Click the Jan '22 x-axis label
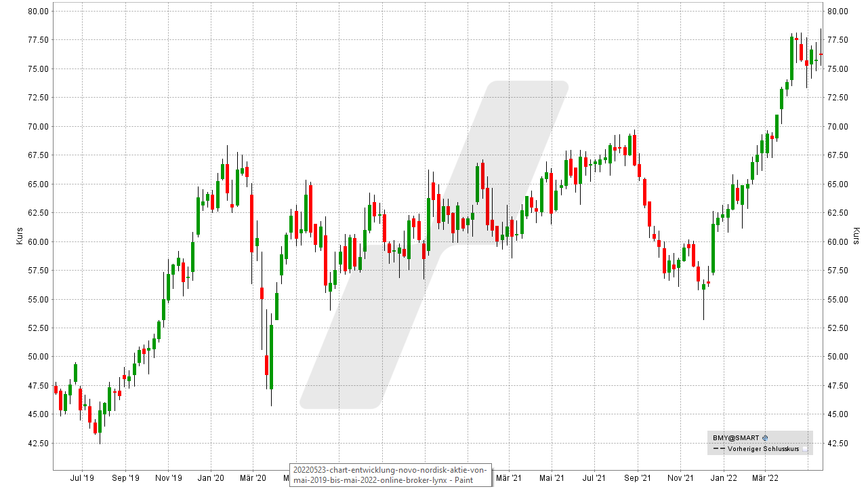 (x=722, y=478)
